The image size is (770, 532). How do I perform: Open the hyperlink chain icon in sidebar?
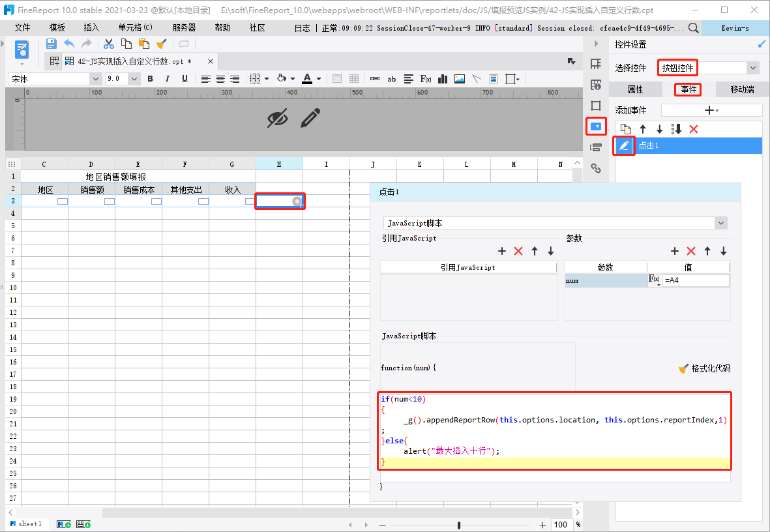pos(596,168)
